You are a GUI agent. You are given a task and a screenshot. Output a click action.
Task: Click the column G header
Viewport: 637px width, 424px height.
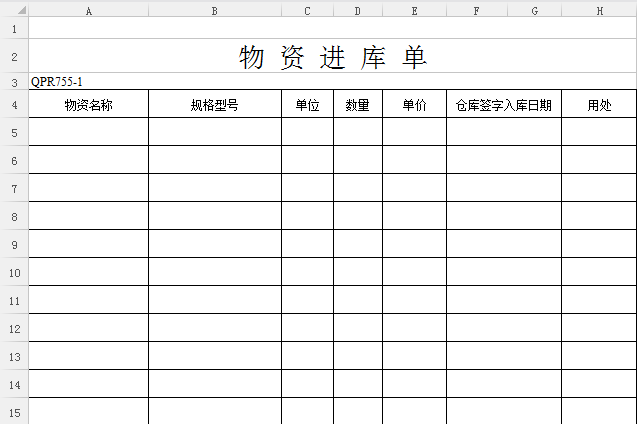(534, 11)
